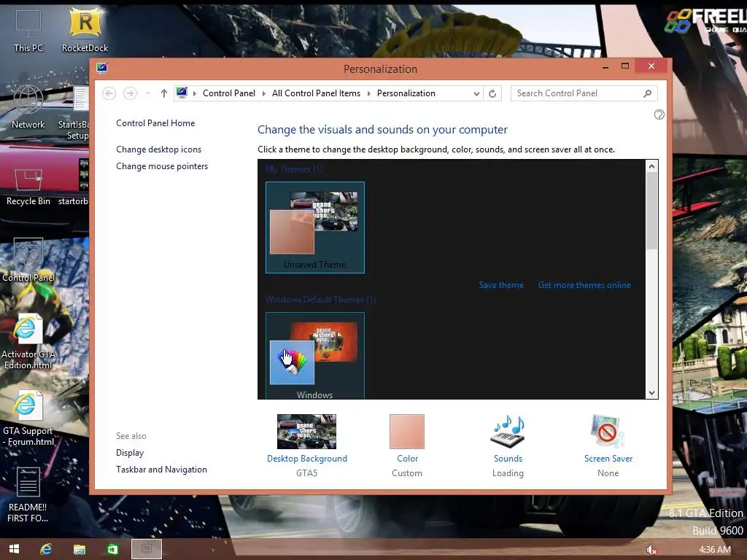This screenshot has width=747, height=560.
Task: Open the Sounds icon
Action: [508, 432]
